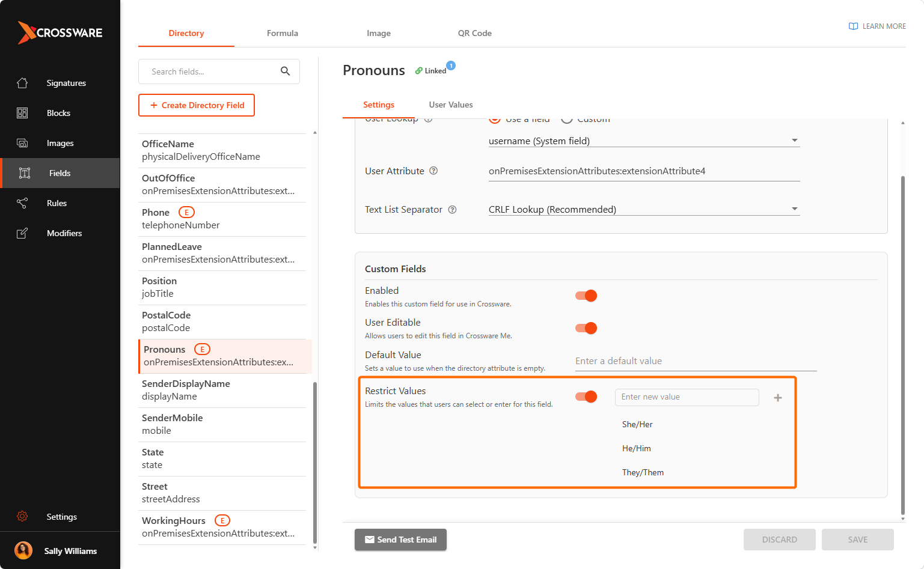Open the User Values tab
The width and height of the screenshot is (924, 569).
pyautogui.click(x=451, y=105)
